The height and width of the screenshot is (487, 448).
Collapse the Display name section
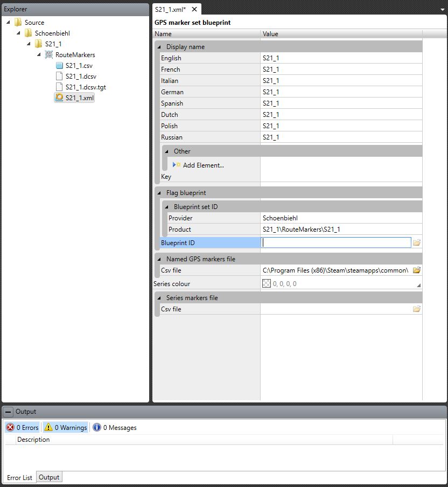159,47
